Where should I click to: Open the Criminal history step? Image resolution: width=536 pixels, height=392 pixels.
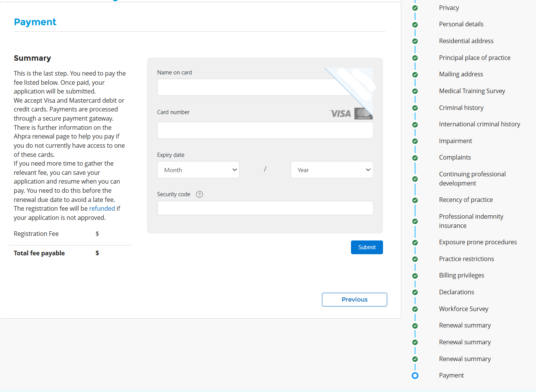[461, 108]
